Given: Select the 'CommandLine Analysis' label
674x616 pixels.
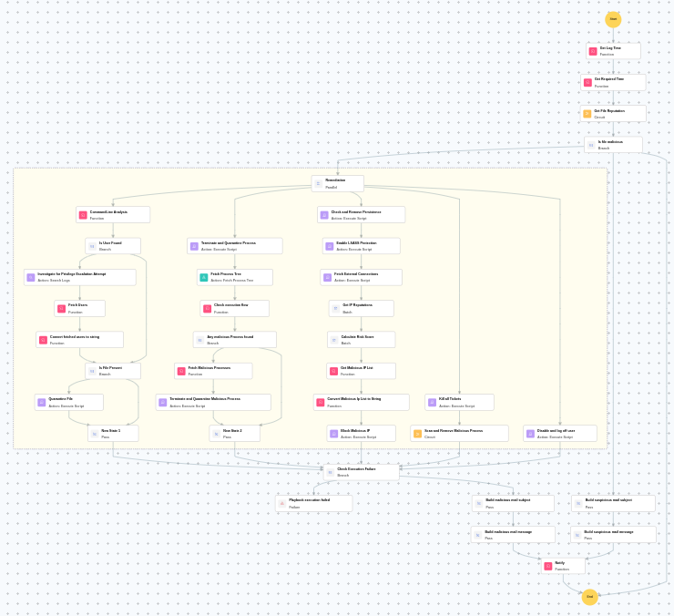Looking at the screenshot, I should pyautogui.click(x=108, y=212).
